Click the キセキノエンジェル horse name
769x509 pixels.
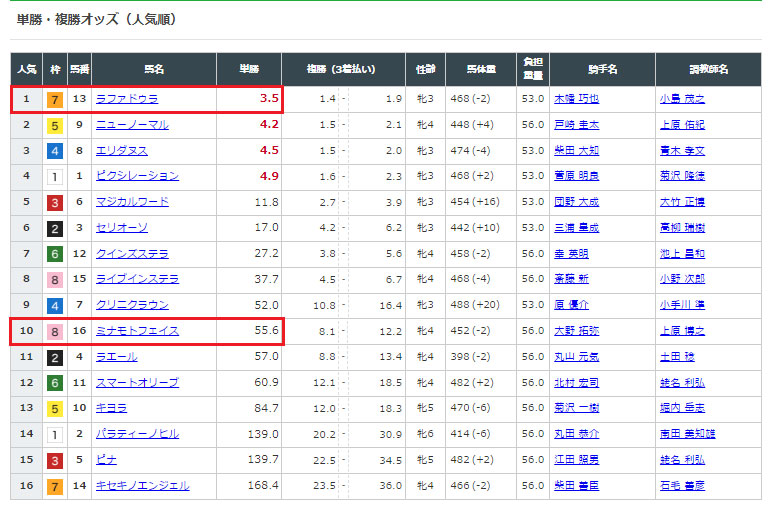[141, 486]
